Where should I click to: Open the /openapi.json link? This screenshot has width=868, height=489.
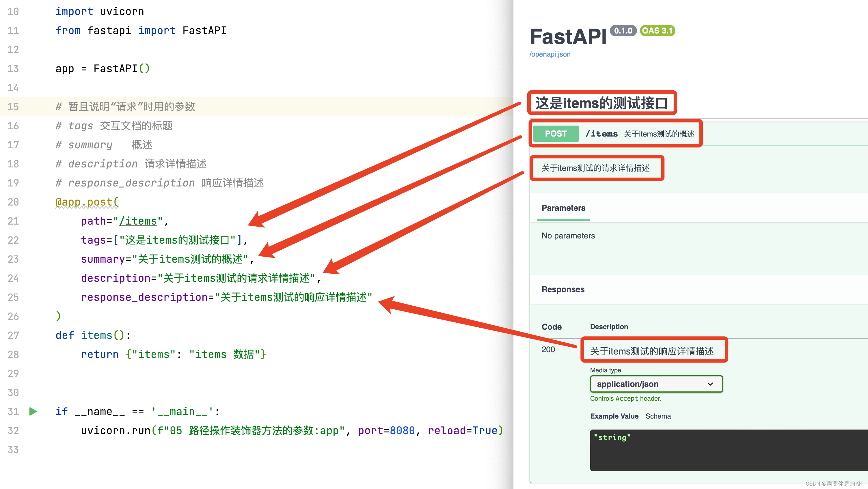tap(550, 54)
